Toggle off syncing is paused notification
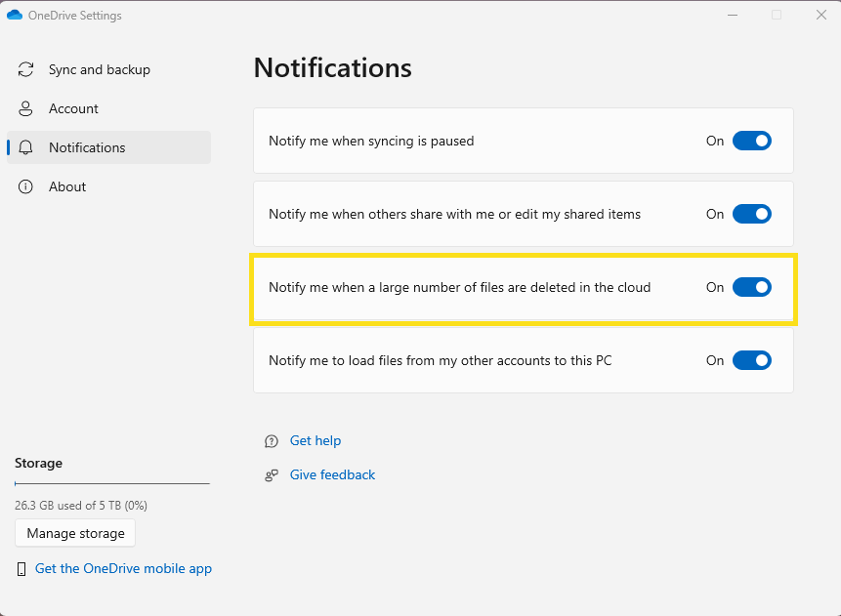The height and width of the screenshot is (616, 841). pyautogui.click(x=752, y=141)
